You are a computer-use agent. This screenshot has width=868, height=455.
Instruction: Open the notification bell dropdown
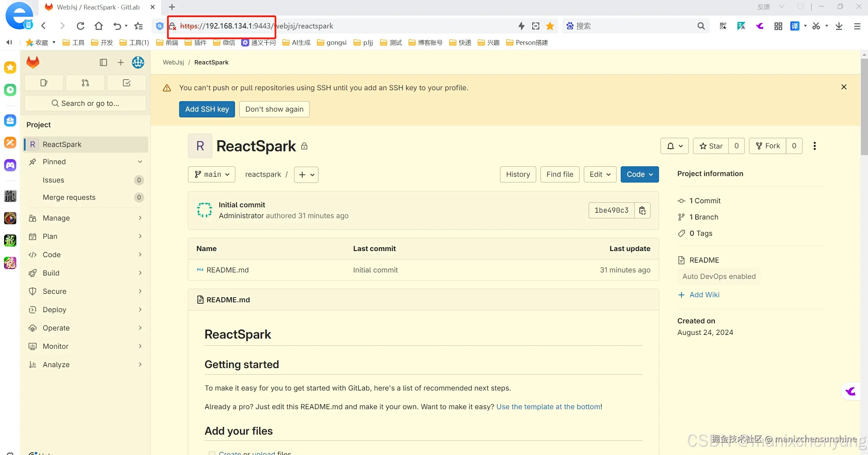[x=674, y=146]
